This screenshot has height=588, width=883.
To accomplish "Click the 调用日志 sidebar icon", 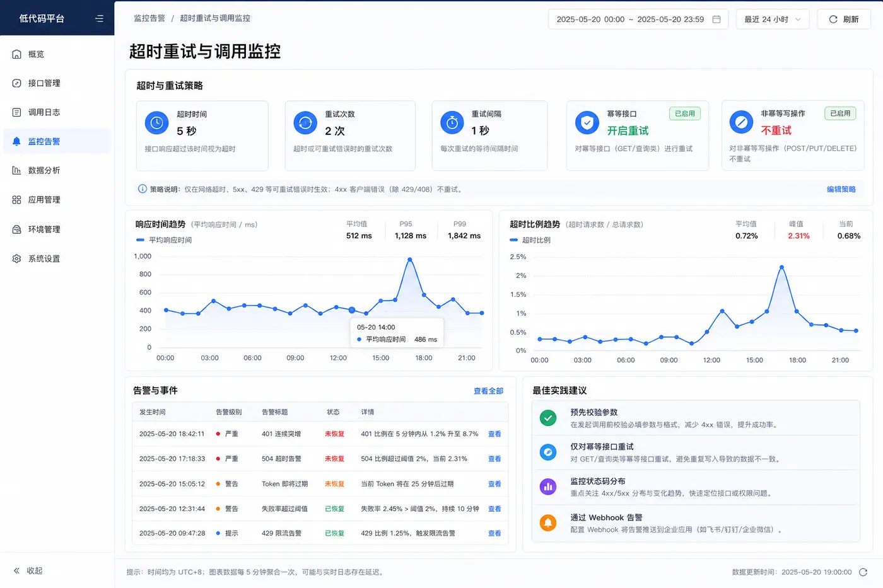I will coord(16,112).
